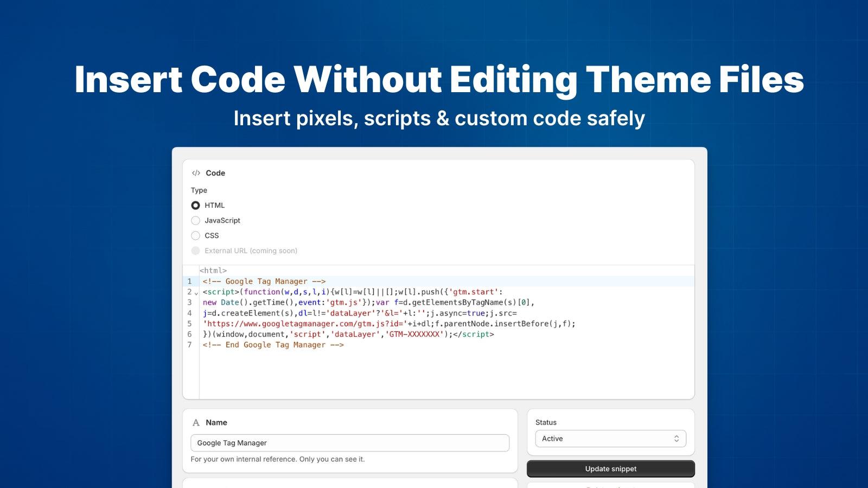868x488 pixels.
Task: Click the </> Code panel icon
Action: 195,173
